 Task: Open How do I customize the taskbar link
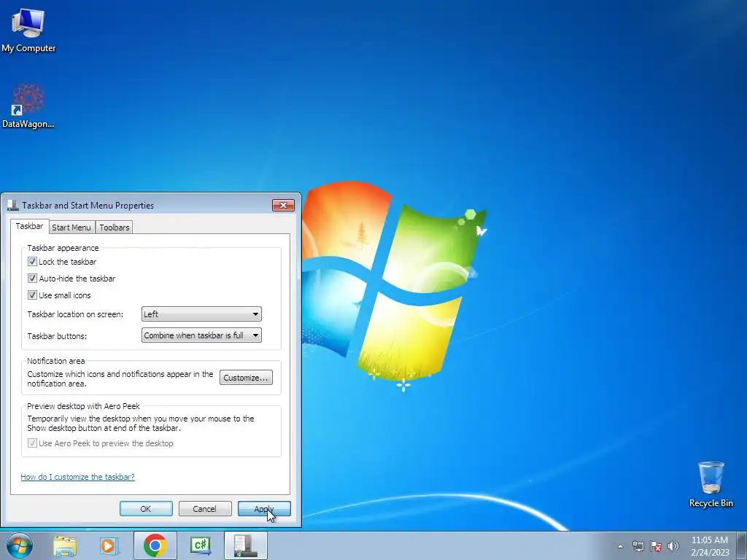point(77,477)
